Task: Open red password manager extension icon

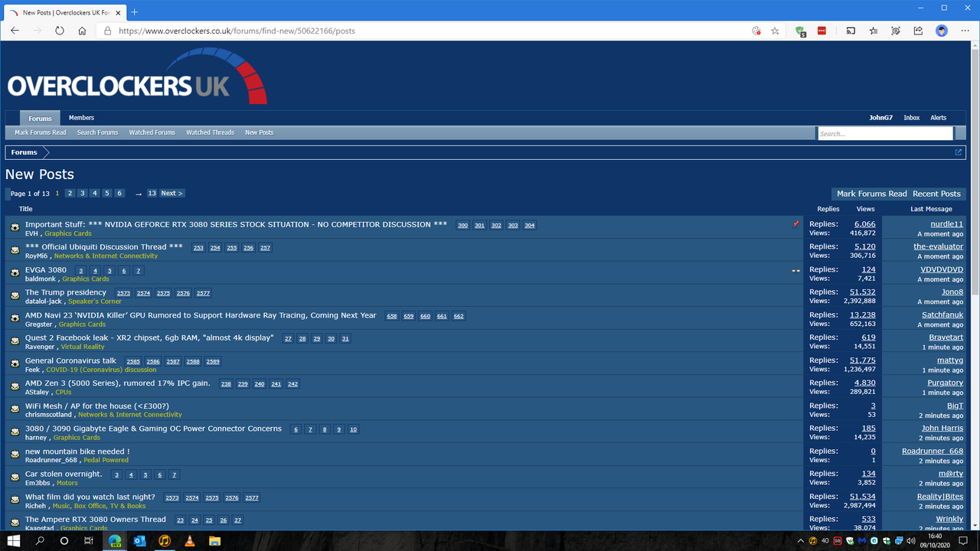Action: pyautogui.click(x=822, y=31)
